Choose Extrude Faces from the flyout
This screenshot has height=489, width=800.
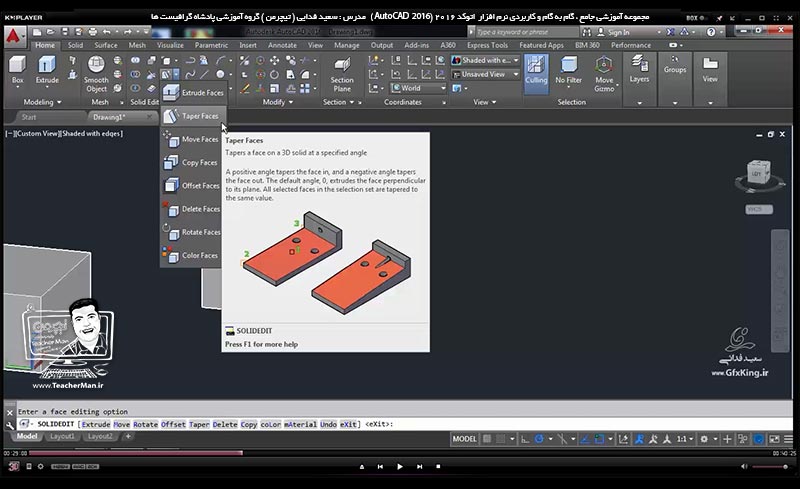tap(193, 93)
